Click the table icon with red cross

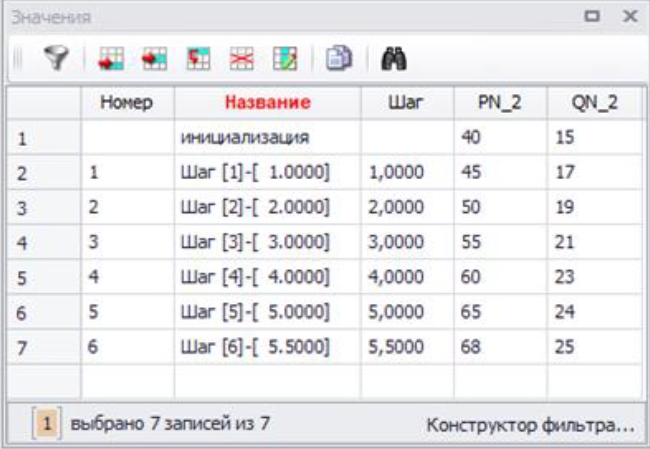click(x=240, y=60)
